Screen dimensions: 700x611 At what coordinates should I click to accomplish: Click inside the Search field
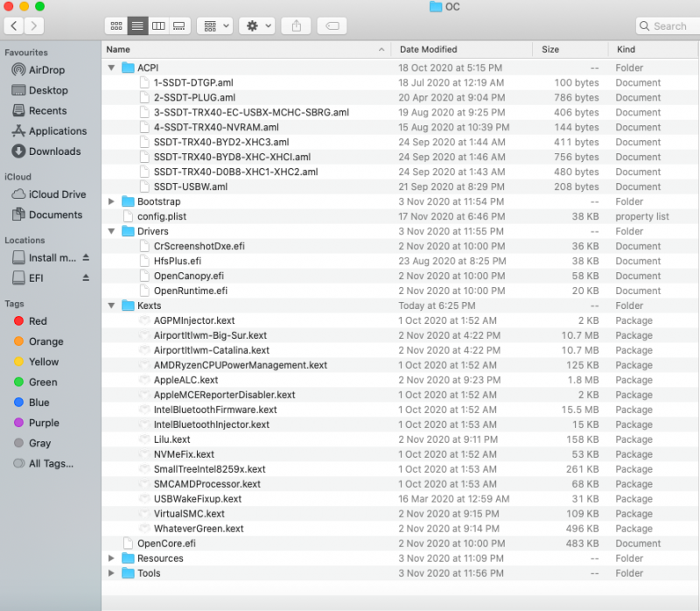pyautogui.click(x=665, y=25)
